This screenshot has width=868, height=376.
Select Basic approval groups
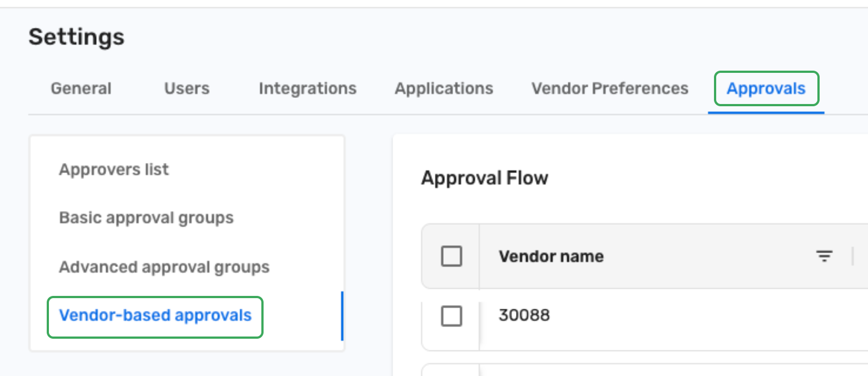146,217
